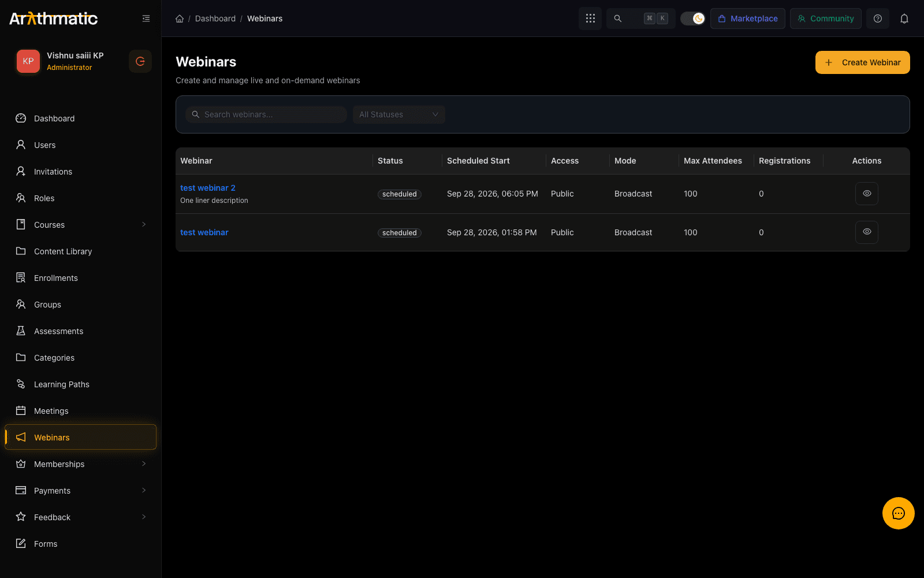Click the logout icon beside Vishnu saiii KP

[x=140, y=61]
